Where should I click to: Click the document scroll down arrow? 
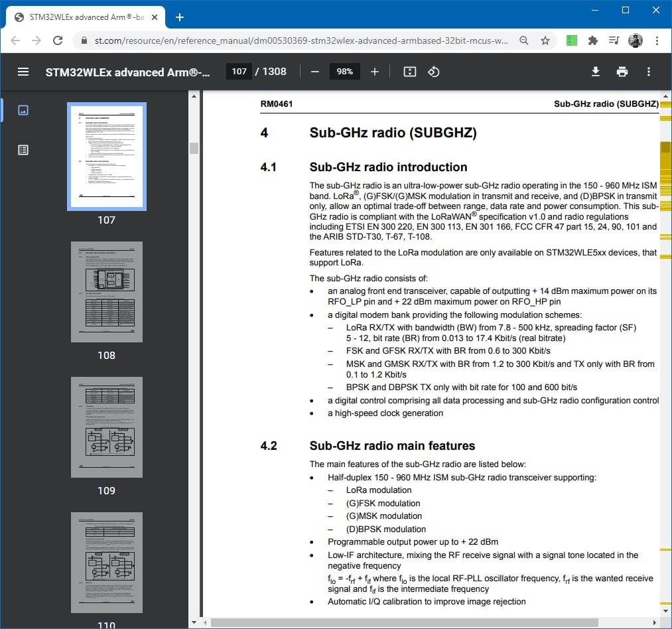pos(665,611)
